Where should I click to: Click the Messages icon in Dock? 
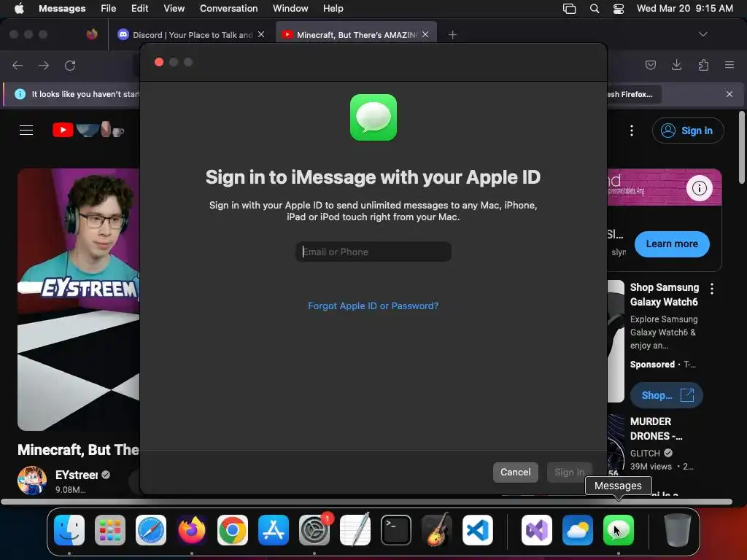619,530
